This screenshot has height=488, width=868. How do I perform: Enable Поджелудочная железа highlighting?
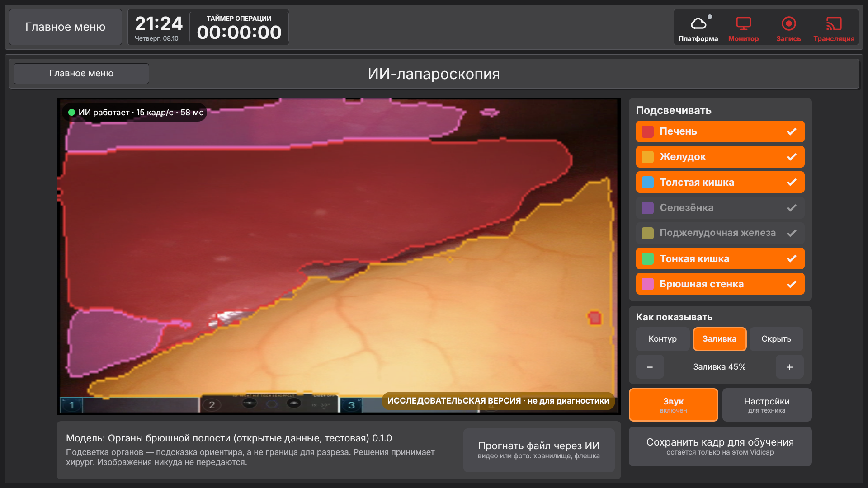[720, 233]
